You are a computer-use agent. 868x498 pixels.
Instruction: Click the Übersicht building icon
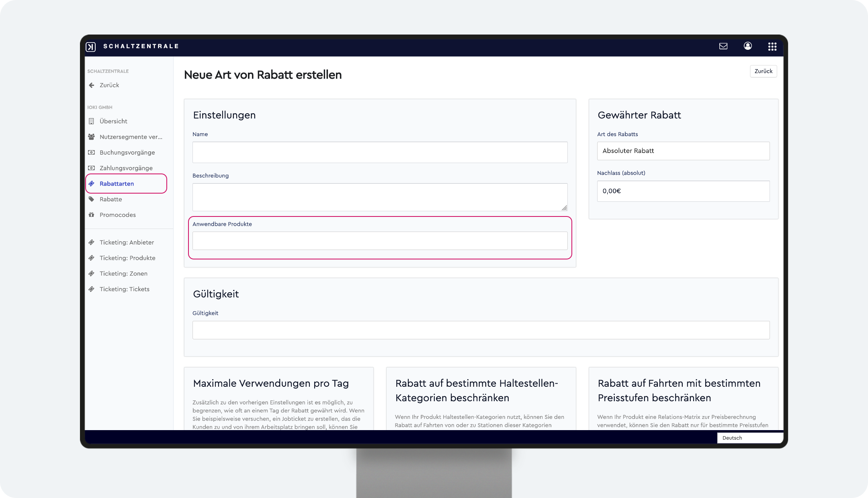pyautogui.click(x=91, y=121)
